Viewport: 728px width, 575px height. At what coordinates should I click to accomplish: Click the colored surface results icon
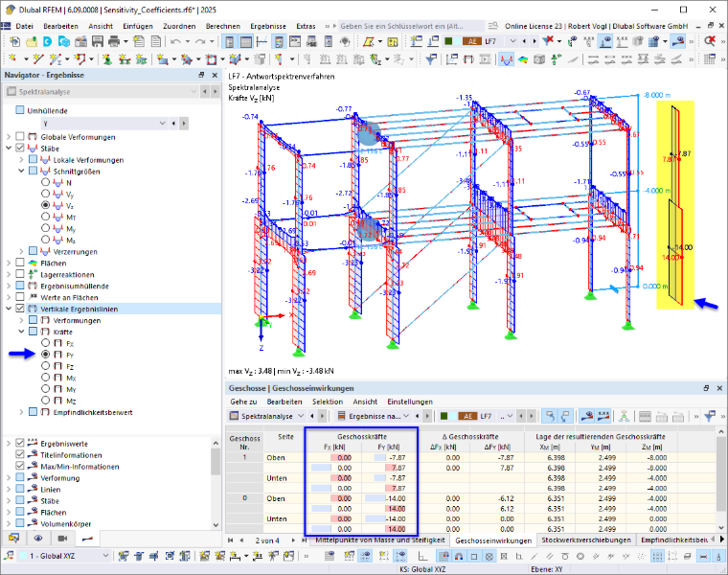coord(523,59)
